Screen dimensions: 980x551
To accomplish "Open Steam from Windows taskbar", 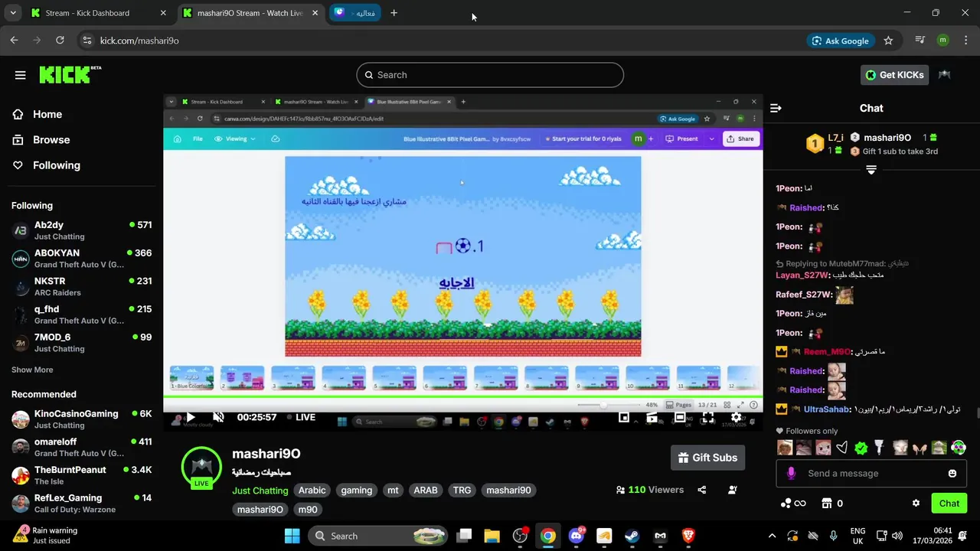I will pyautogui.click(x=632, y=536).
